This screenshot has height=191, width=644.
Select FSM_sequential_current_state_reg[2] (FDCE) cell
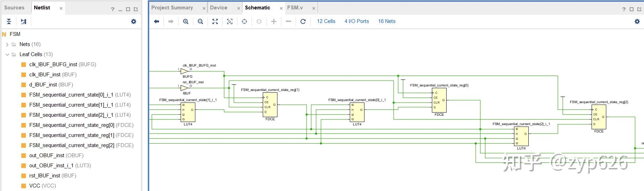click(81, 145)
